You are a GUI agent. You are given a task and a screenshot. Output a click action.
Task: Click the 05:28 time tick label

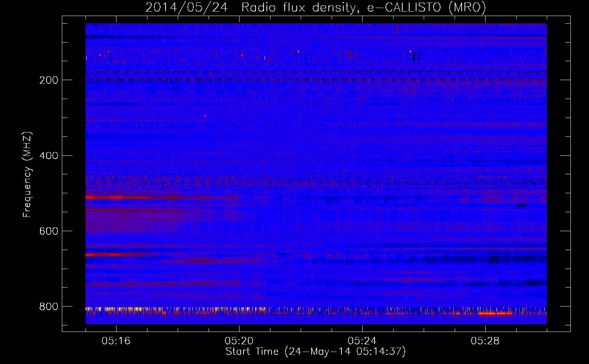(485, 341)
